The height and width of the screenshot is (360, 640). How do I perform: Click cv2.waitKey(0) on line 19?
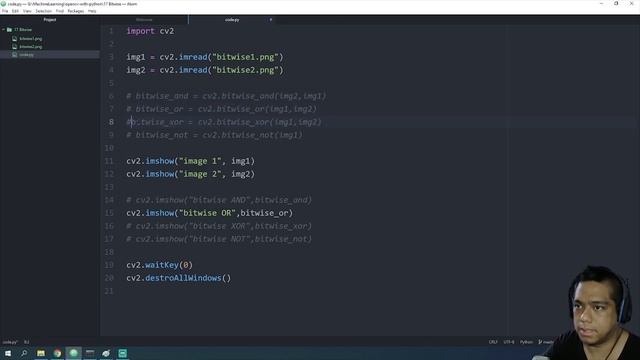click(159, 265)
